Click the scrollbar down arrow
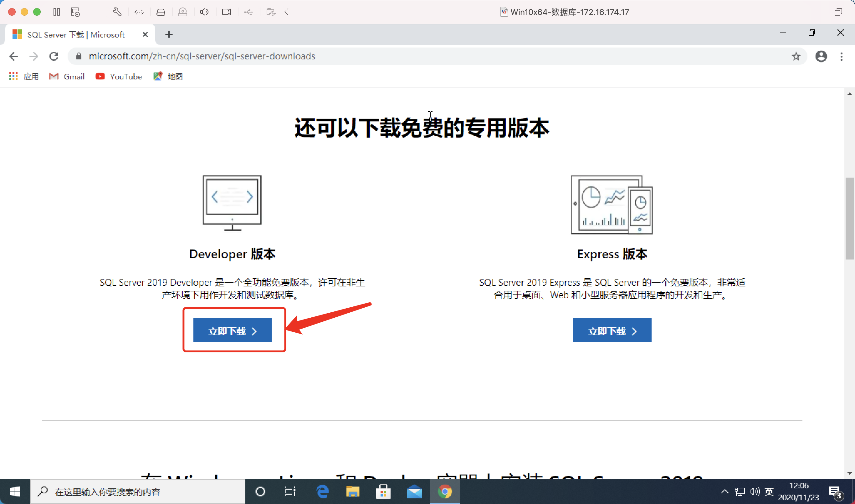Image resolution: width=855 pixels, height=504 pixels. 850,473
